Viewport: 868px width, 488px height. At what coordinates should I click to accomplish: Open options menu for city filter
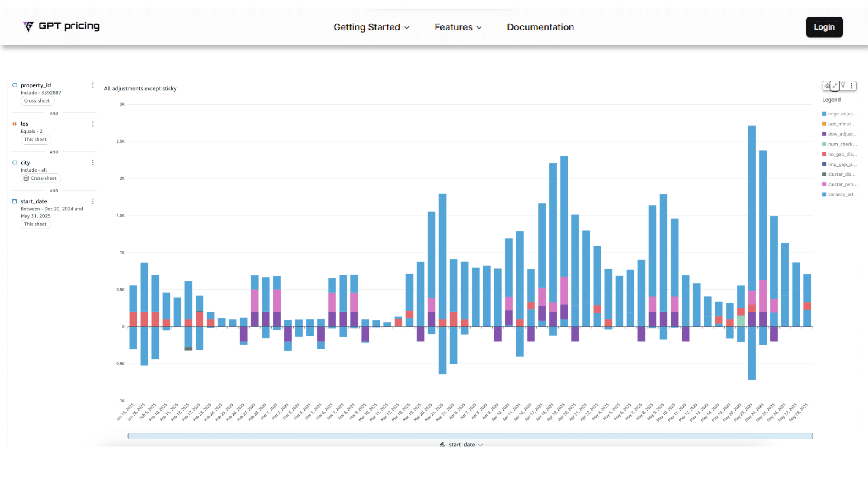click(93, 163)
